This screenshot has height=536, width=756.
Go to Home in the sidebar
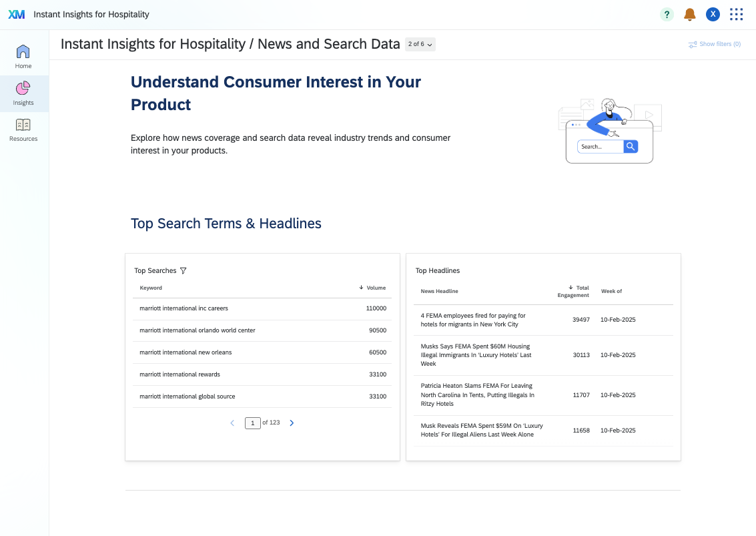point(23,57)
